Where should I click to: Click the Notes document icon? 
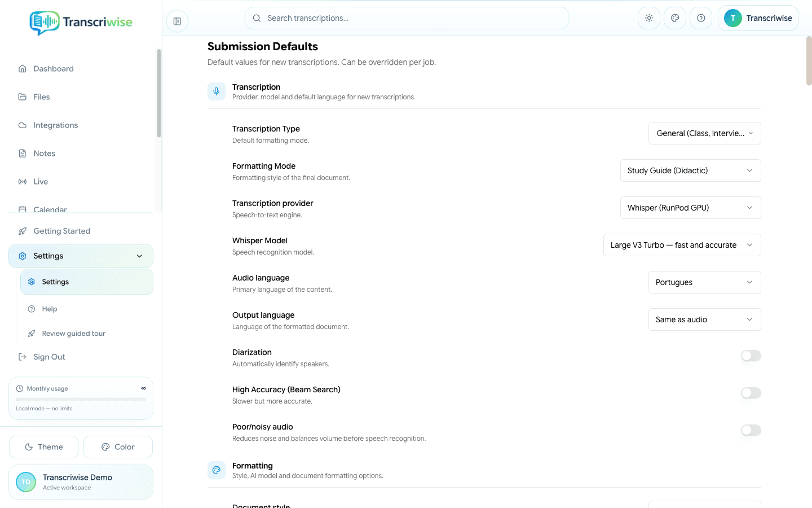23,154
